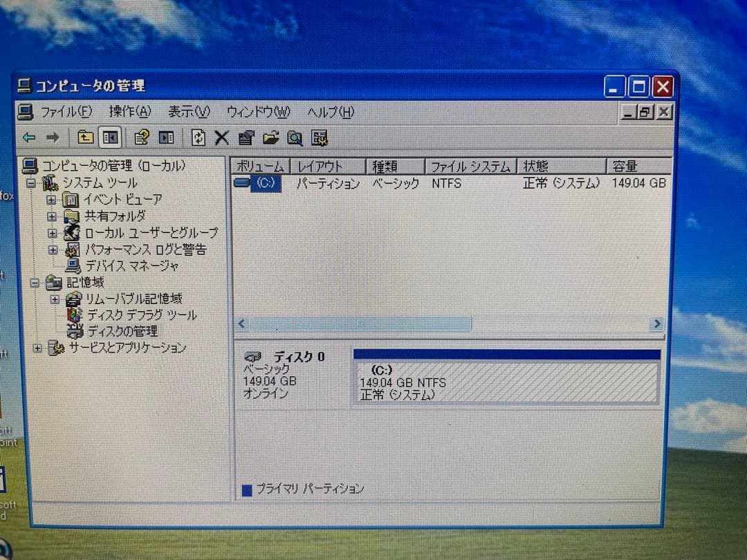This screenshot has width=747, height=560.
Task: Toggle the show/hide console tree icon
Action: (109, 138)
